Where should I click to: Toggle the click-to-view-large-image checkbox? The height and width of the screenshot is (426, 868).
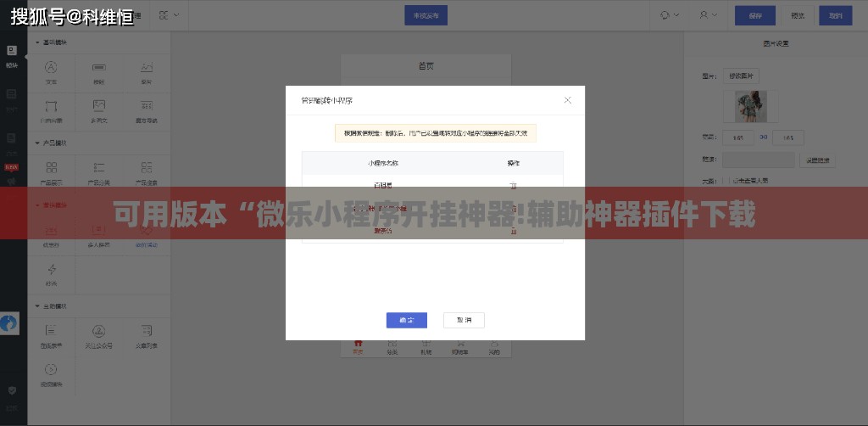click(x=726, y=181)
